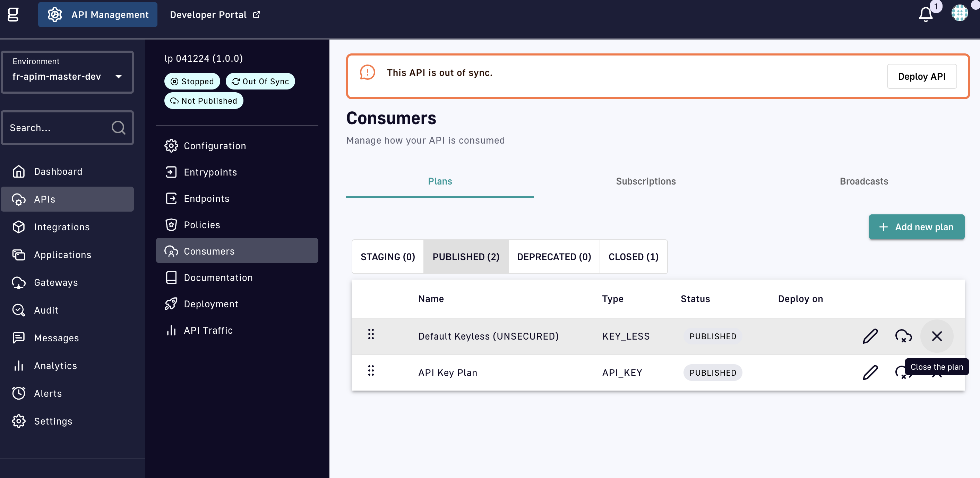Show STAGING (0) plans
The image size is (980, 478).
tap(388, 257)
